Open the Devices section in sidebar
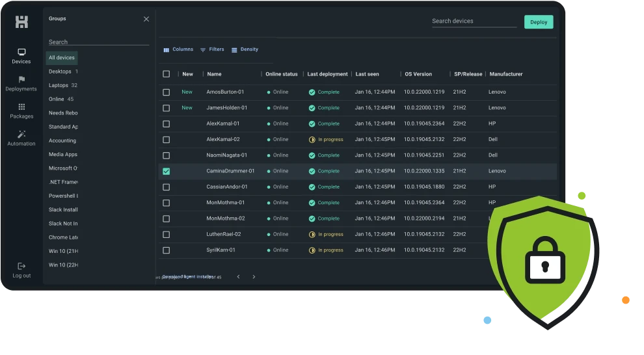The image size is (644, 355). point(21,56)
